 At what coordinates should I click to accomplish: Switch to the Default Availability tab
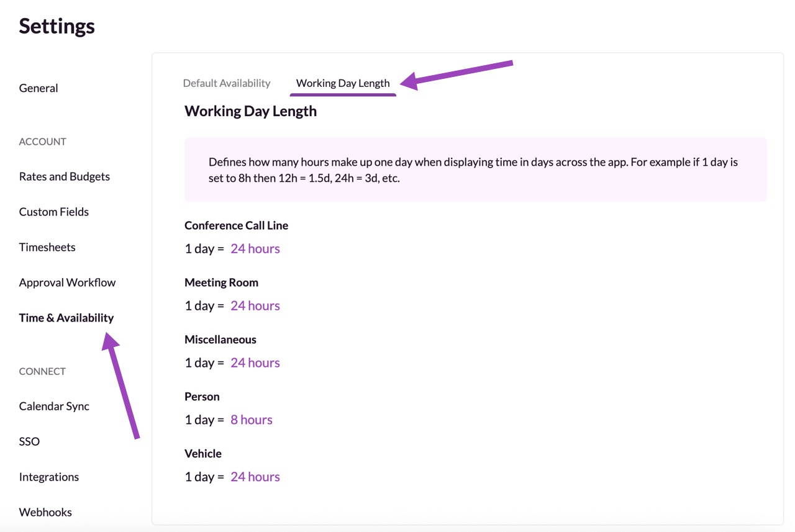pos(227,83)
